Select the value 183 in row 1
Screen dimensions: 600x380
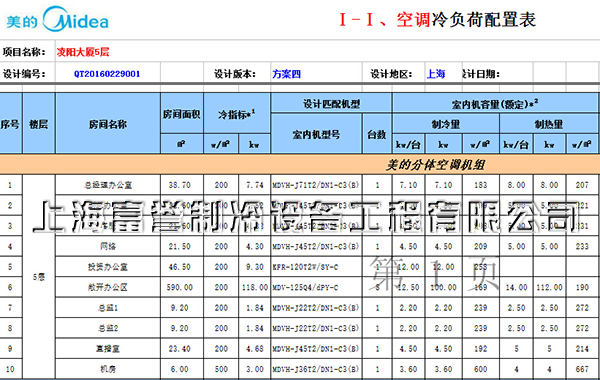coord(481,185)
